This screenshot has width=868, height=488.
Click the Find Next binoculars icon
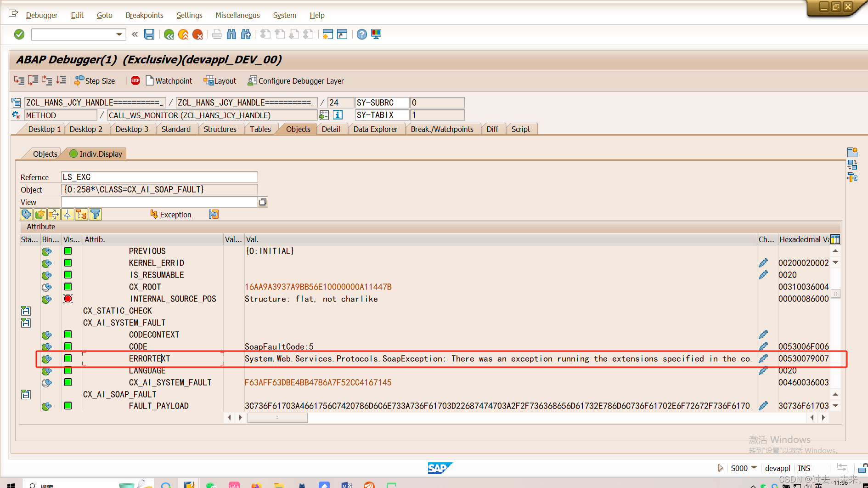[x=246, y=34]
